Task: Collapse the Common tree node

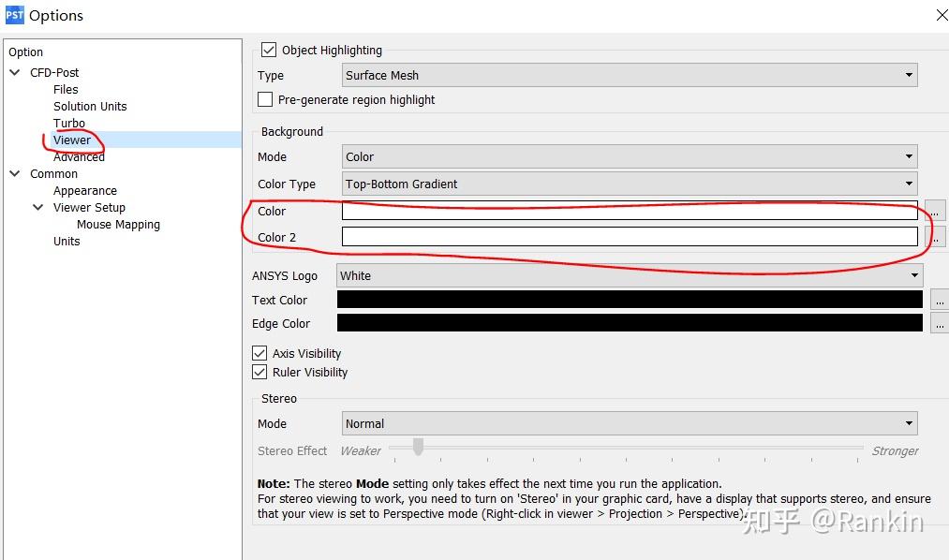Action: click(x=14, y=173)
